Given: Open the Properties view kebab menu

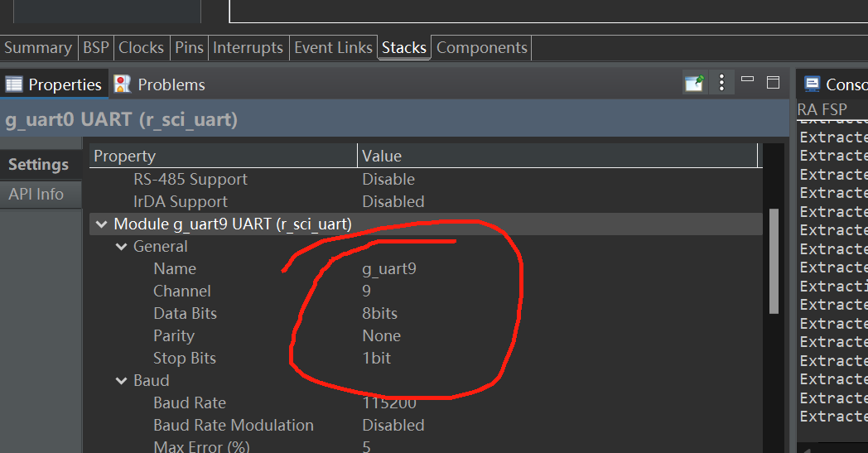Looking at the screenshot, I should coord(721,83).
